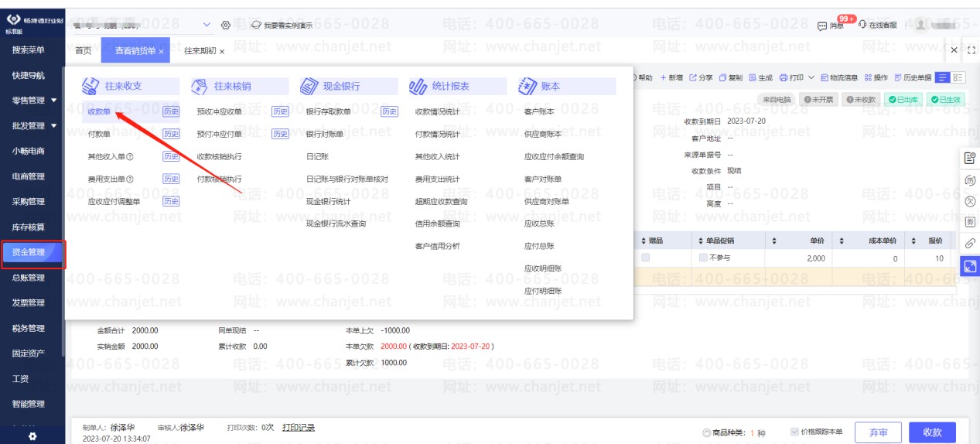This screenshot has width=980, height=444.
Task: Click the settings gear icon in top bar
Action: click(x=226, y=25)
